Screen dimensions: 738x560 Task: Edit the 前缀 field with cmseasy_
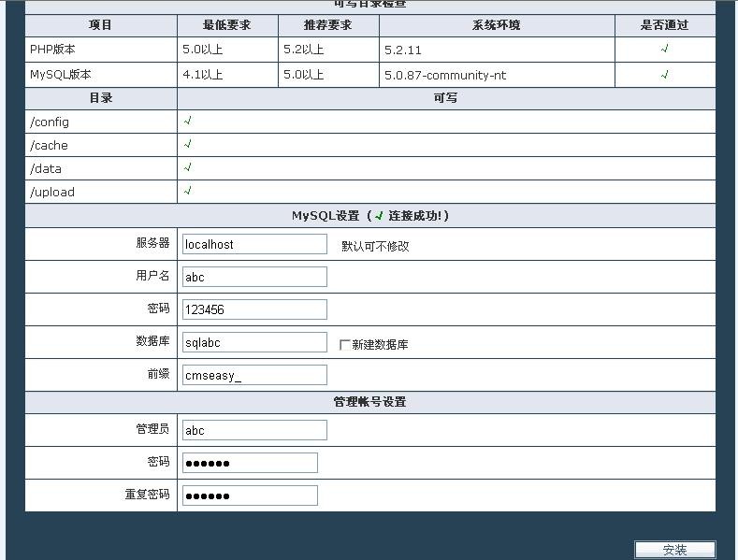pyautogui.click(x=254, y=375)
